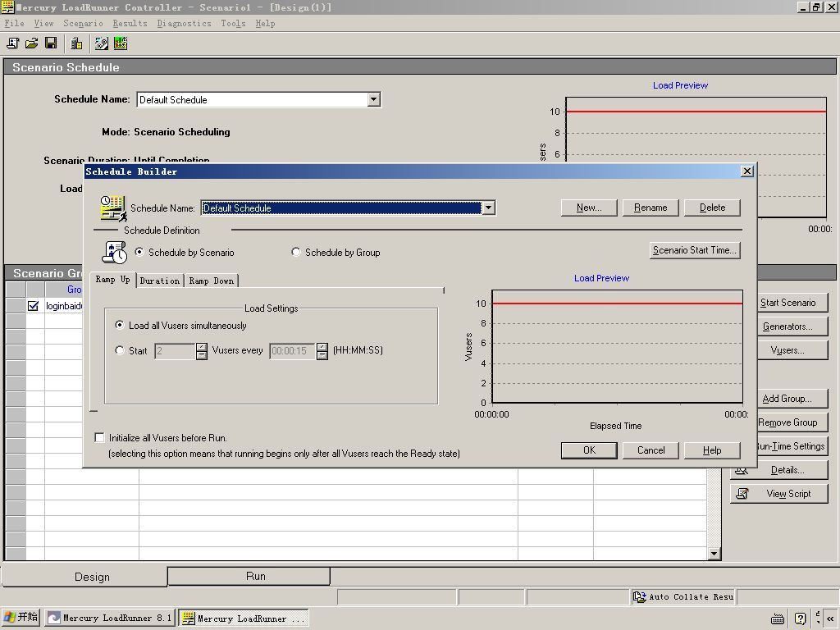Open the main Scenario Schedule Name dropdown
The image size is (840, 630).
pos(373,100)
